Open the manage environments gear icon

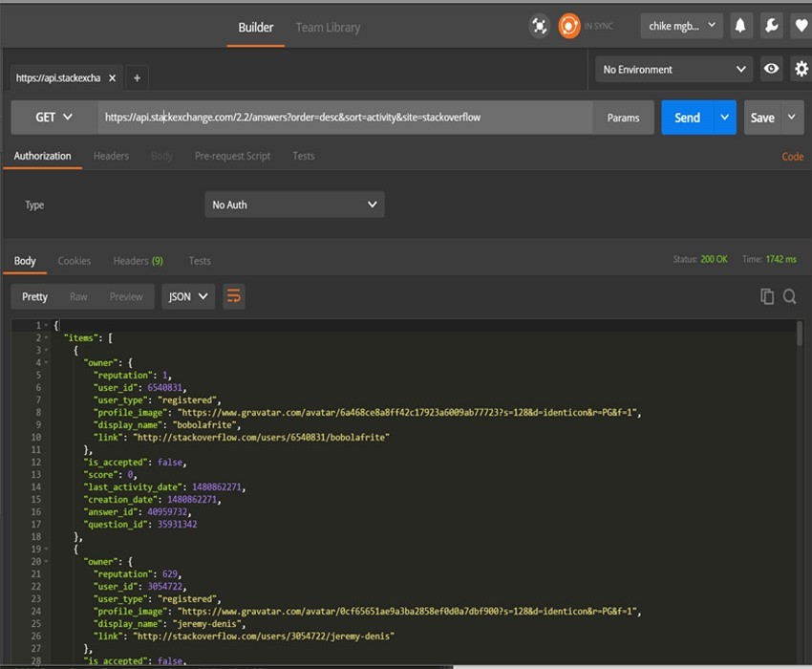[x=801, y=69]
